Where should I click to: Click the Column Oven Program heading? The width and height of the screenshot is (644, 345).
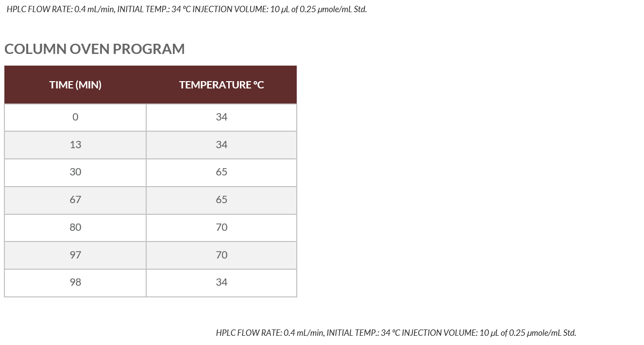(x=95, y=49)
